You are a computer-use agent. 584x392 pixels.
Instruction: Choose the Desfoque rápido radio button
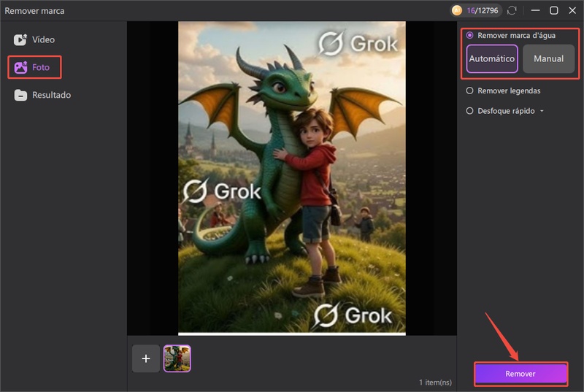[470, 111]
